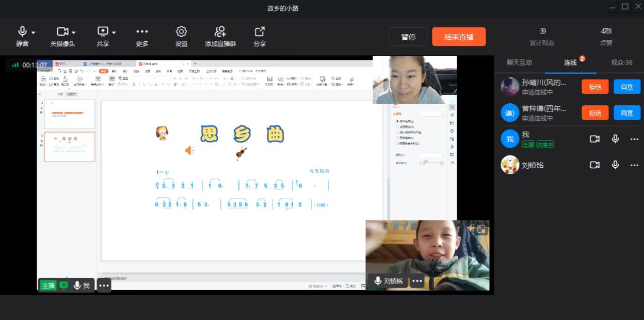
Task: Click the 关摄像头 camera icon
Action: (x=62, y=31)
